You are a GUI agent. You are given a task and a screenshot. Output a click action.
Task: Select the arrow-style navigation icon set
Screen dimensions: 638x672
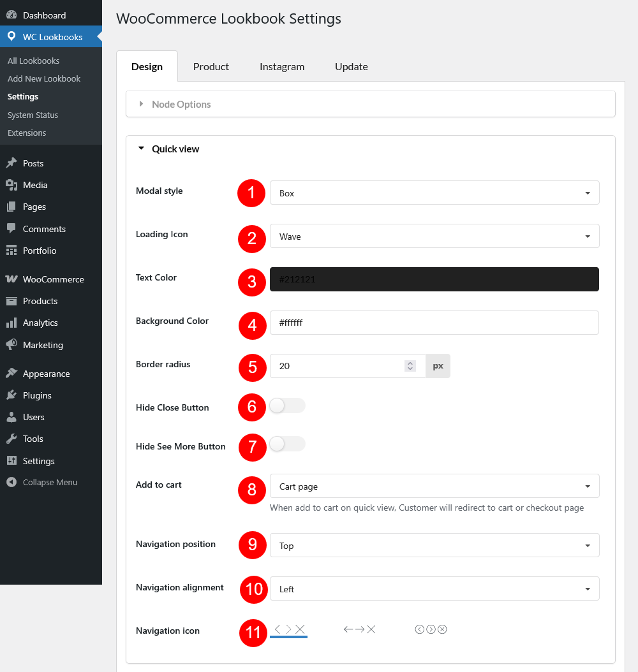[360, 629]
